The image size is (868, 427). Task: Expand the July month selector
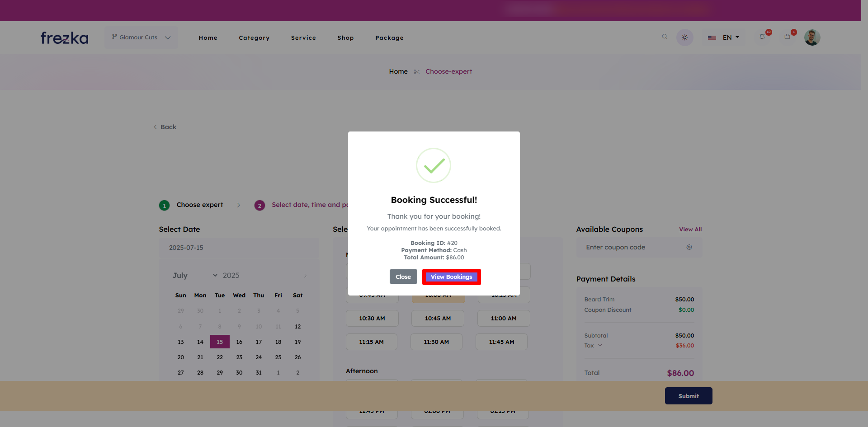[x=194, y=275]
